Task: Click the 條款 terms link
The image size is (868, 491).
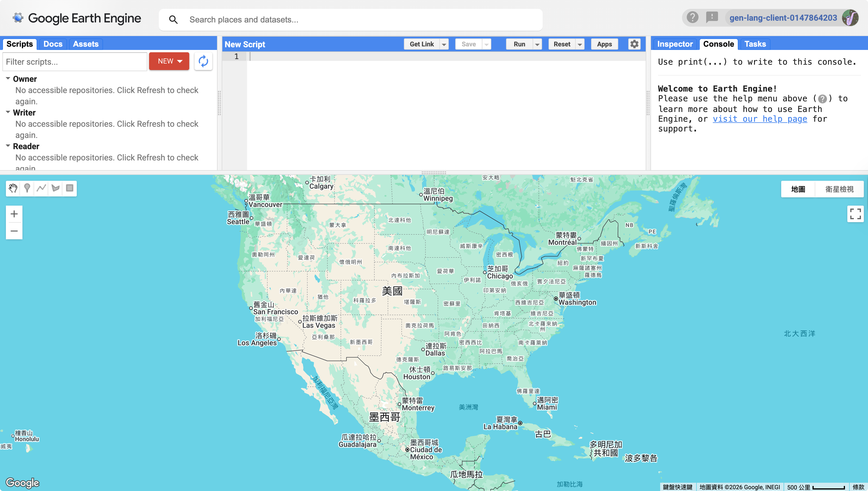Action: [x=858, y=487]
